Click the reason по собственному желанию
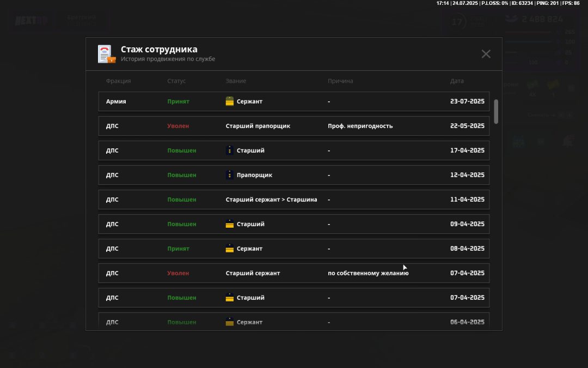Viewport: 588px width, 368px height. (368, 273)
